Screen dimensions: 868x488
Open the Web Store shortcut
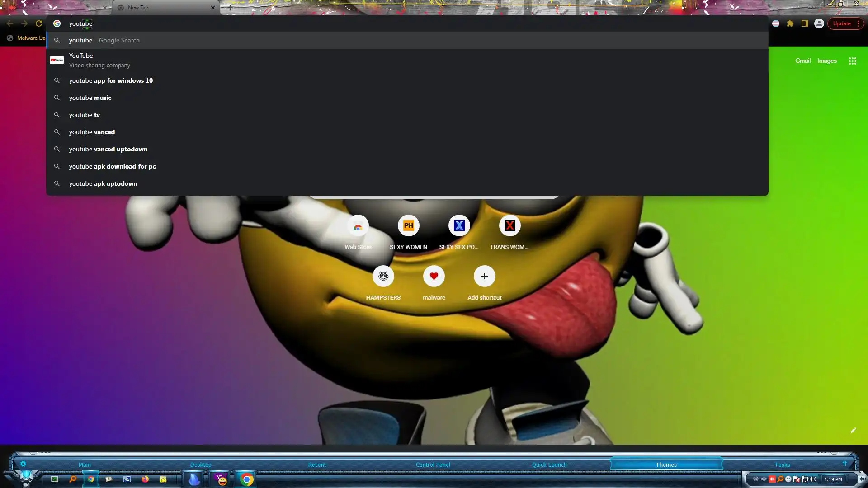358,226
